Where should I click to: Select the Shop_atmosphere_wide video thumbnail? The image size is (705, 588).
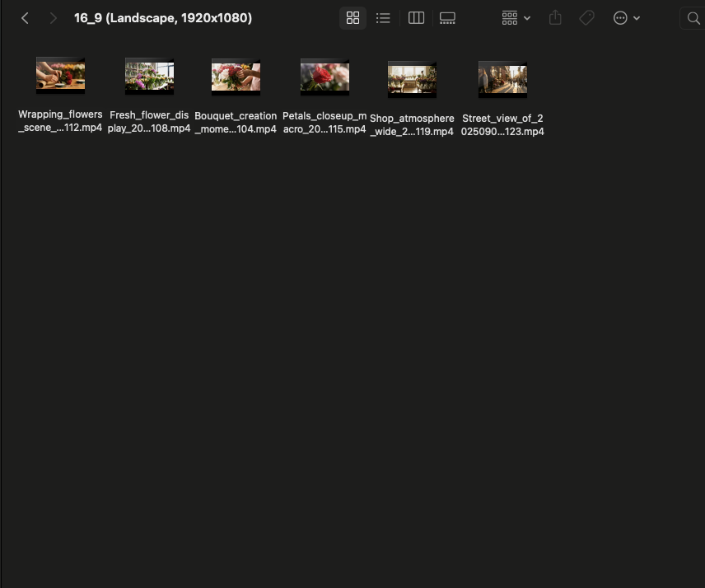point(412,80)
